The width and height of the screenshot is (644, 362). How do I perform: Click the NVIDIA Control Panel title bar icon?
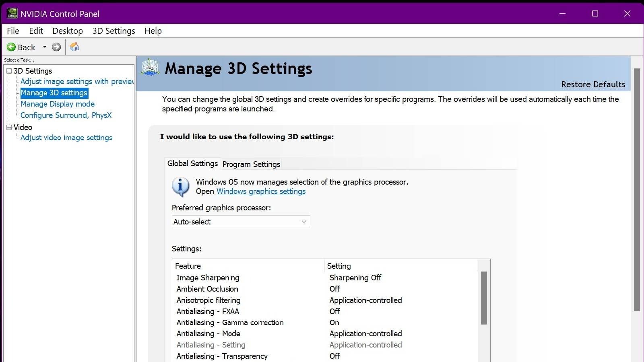point(12,14)
